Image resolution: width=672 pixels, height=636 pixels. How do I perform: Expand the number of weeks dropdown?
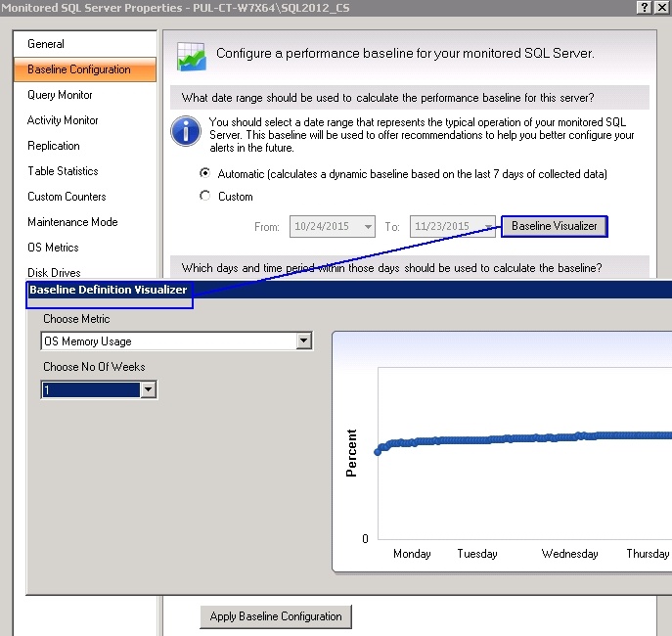click(x=149, y=389)
